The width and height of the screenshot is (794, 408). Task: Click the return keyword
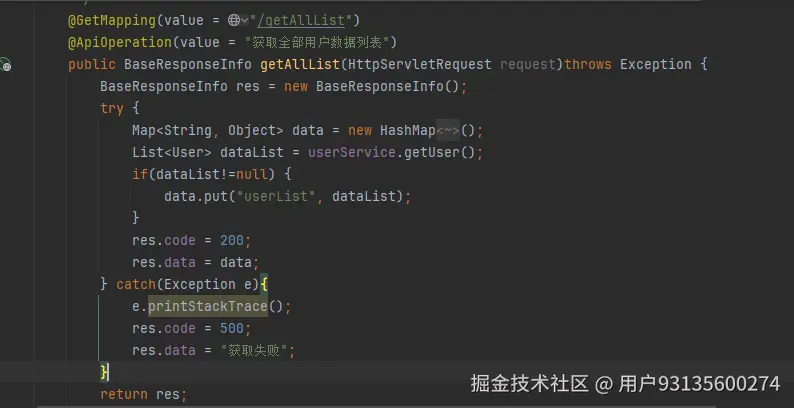[124, 394]
